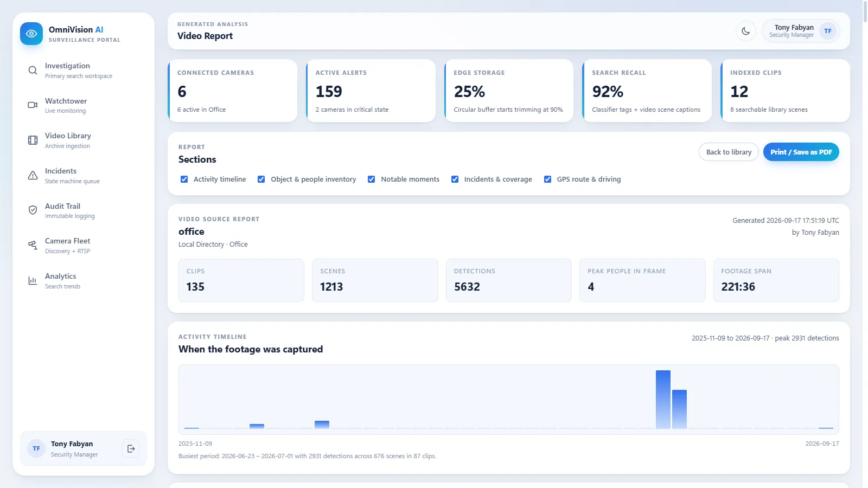
Task: Click Print / Save as PDF
Action: pos(801,152)
